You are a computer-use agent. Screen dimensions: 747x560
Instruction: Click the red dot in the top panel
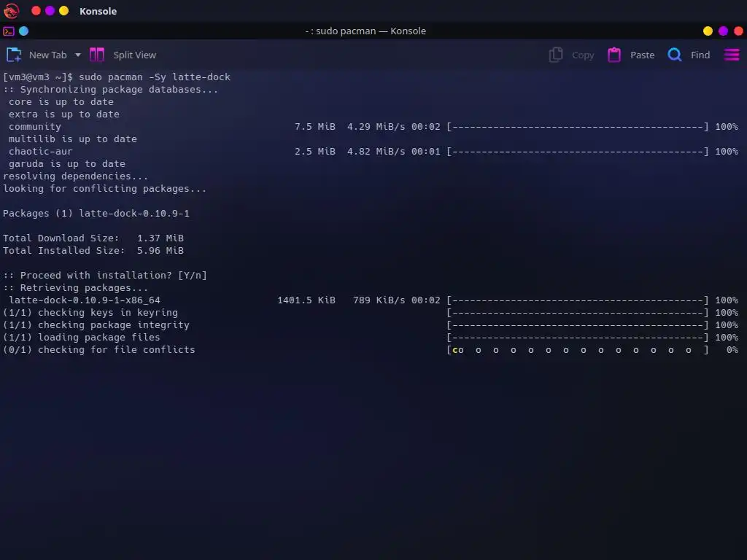[36, 10]
